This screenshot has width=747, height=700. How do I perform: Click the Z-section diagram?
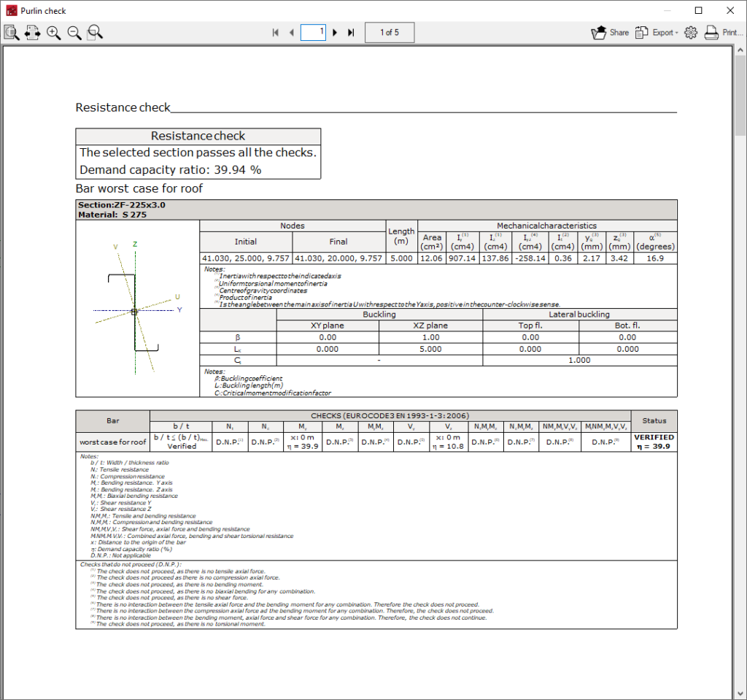pos(136,309)
